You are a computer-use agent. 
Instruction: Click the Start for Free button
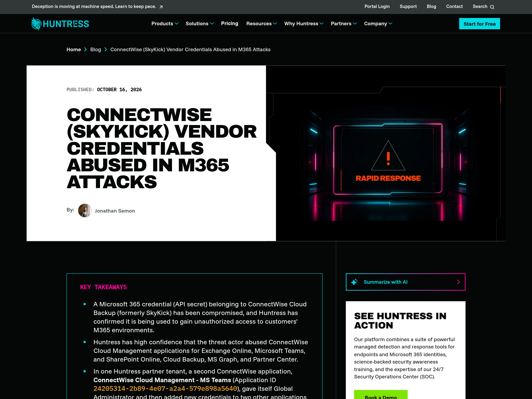[x=479, y=23]
